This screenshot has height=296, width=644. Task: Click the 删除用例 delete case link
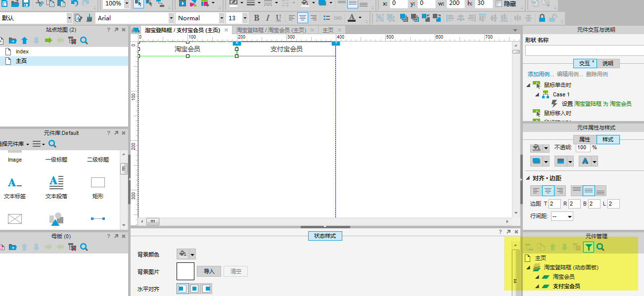(x=597, y=74)
